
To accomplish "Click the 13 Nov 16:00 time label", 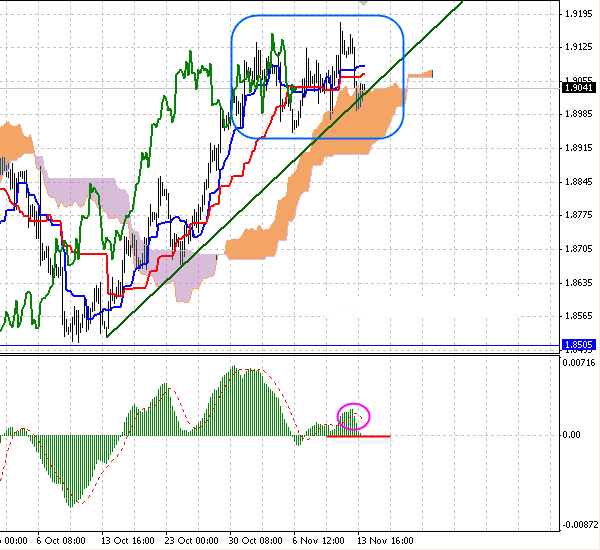I will [x=385, y=541].
